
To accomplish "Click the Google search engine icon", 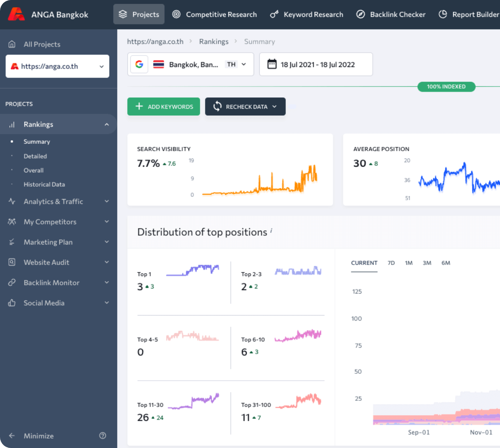I will [x=139, y=64].
